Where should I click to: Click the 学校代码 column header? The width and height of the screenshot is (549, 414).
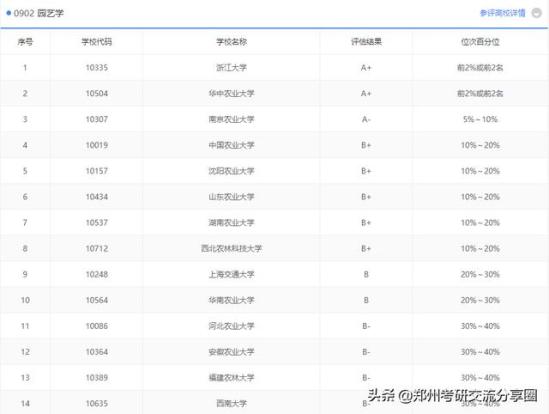(x=97, y=42)
